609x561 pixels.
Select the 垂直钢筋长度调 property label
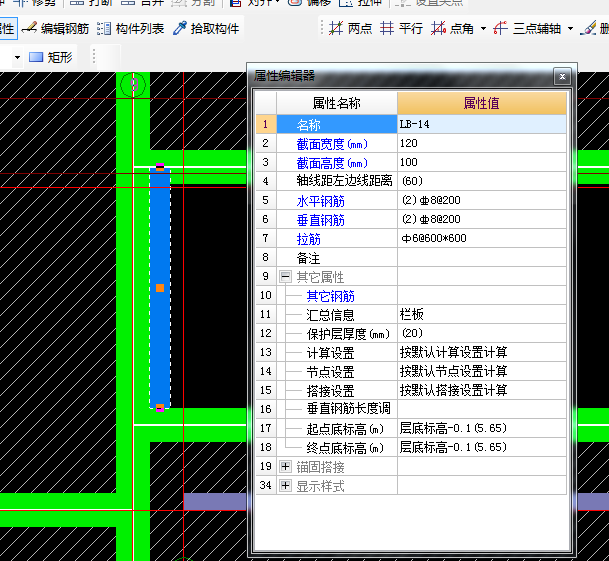pos(349,409)
